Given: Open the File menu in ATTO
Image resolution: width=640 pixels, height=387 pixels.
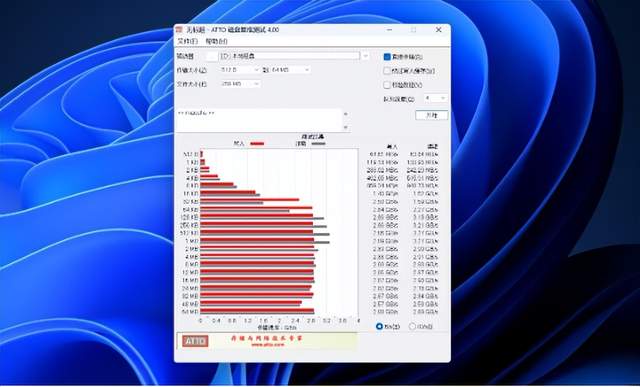Looking at the screenshot, I should [187, 41].
